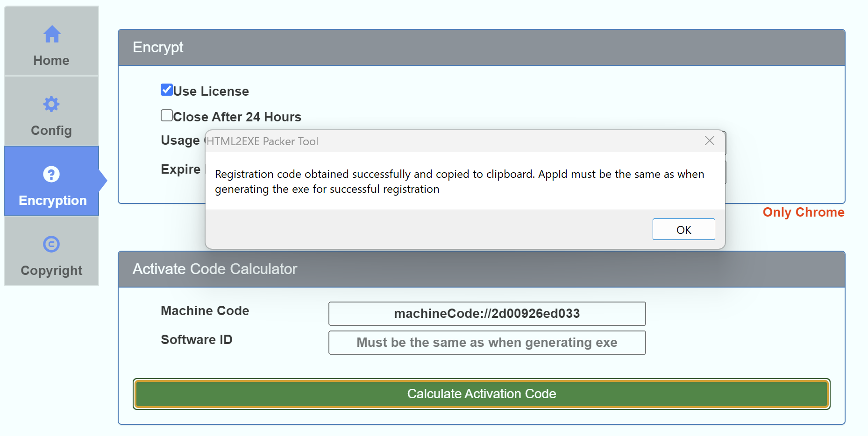
Task: Select the Home icon in the sidebar
Action: point(51,34)
